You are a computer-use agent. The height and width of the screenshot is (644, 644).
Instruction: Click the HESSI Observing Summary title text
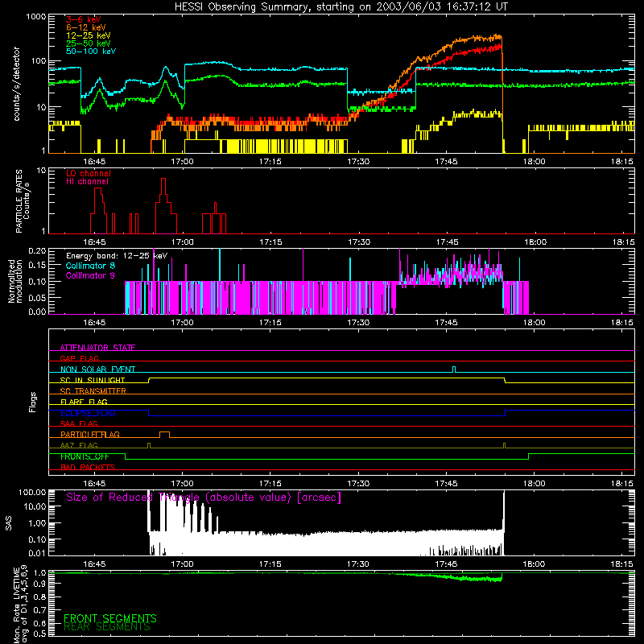(x=341, y=7)
